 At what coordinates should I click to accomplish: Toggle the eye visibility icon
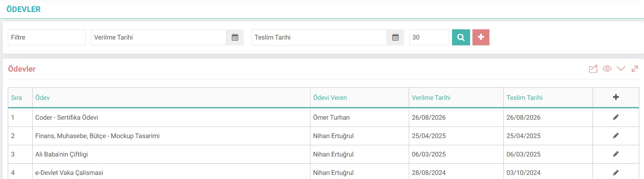pos(607,69)
